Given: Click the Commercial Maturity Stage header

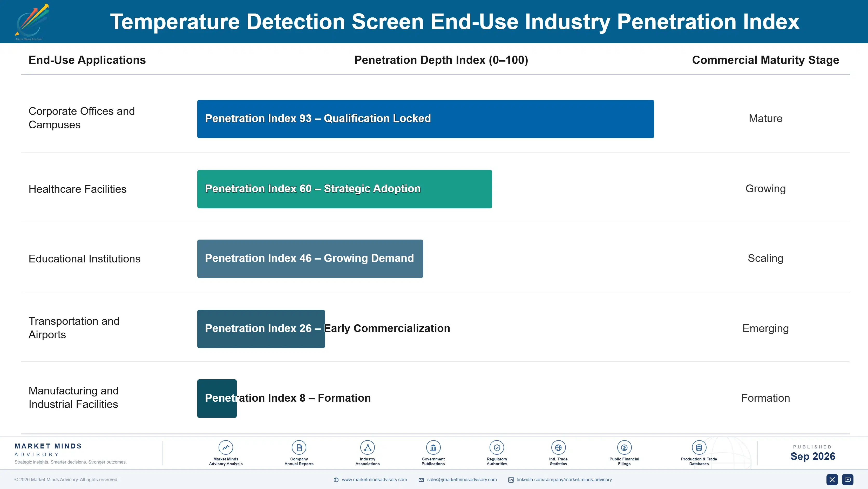Looking at the screenshot, I should 765,60.
